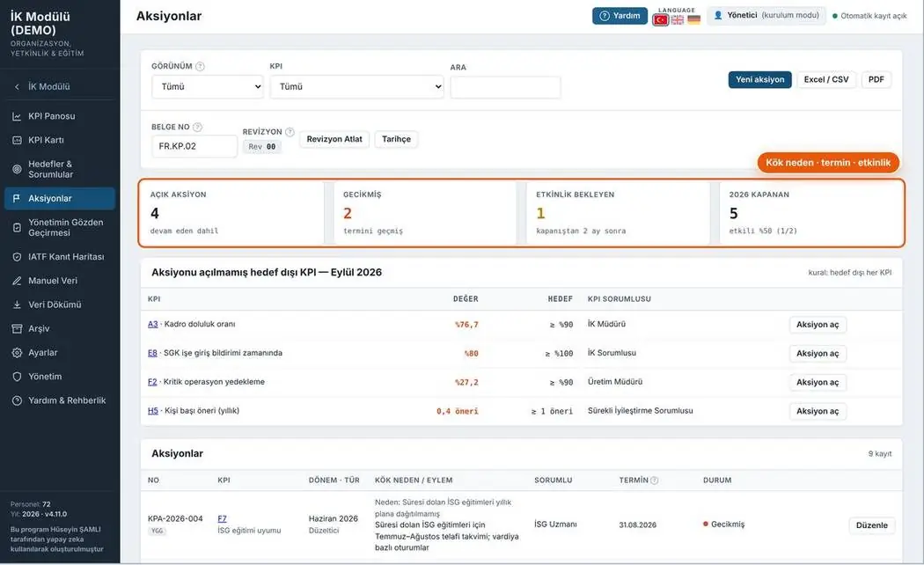Viewport: 924px width, 565px height.
Task: Click the Yardım help button
Action: pyautogui.click(x=620, y=16)
